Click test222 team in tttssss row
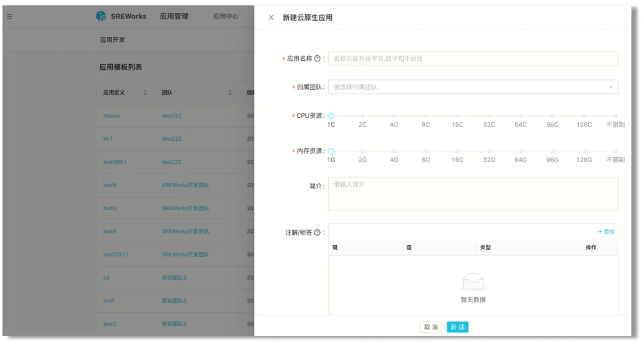644x345 pixels. click(x=172, y=116)
